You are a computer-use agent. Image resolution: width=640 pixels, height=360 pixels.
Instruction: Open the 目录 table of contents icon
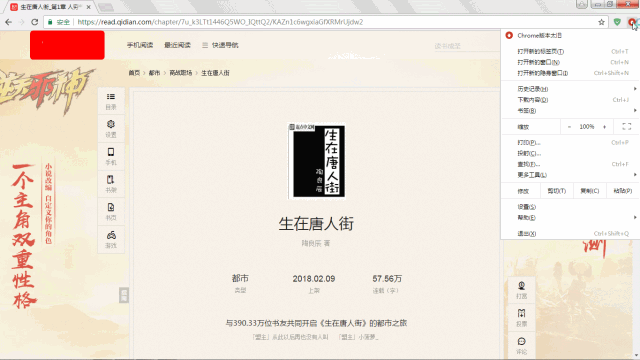[x=111, y=101]
